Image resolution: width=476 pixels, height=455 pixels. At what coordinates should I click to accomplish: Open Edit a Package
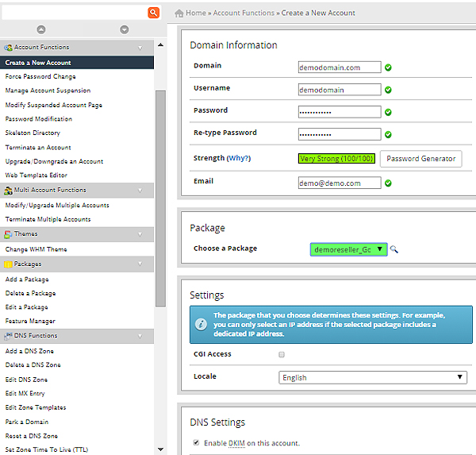pyautogui.click(x=27, y=307)
